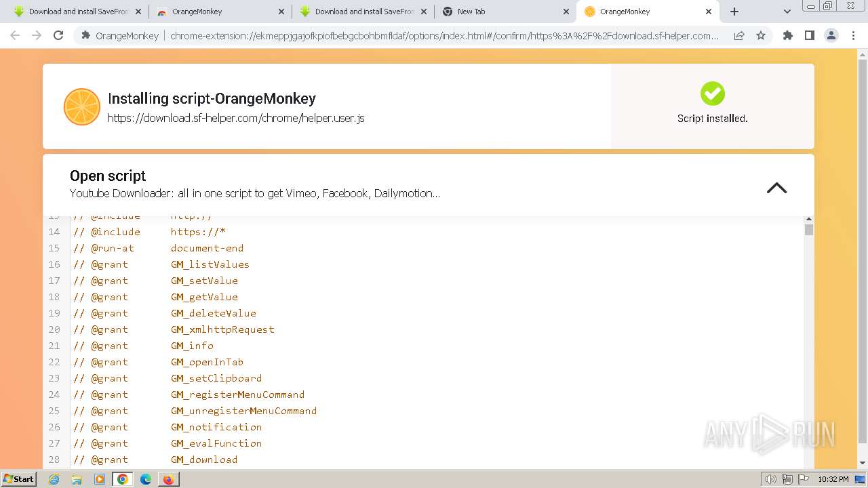
Task: Click GM_info on line 21
Action: coord(192,346)
